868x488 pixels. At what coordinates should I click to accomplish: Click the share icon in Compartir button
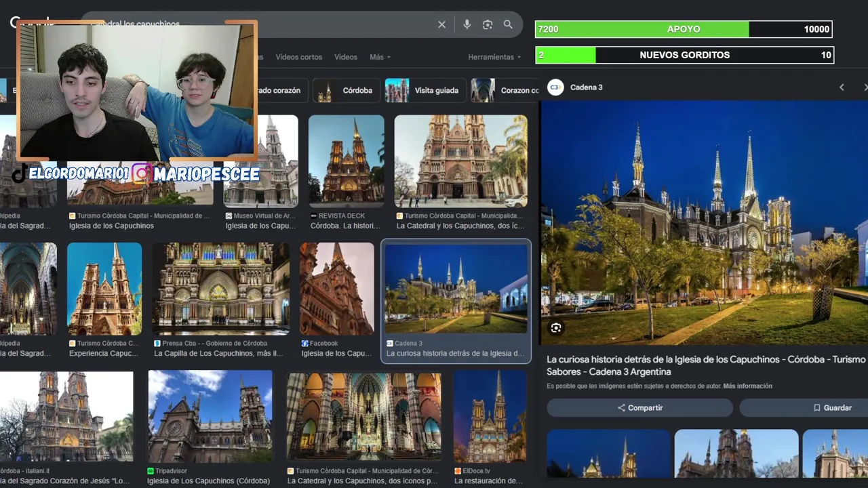[621, 408]
